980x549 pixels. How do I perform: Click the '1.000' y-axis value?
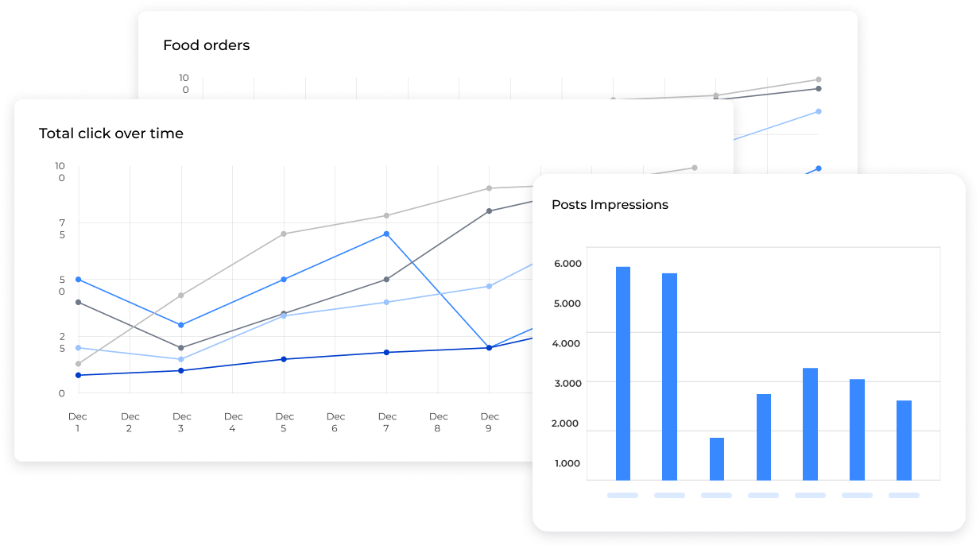pos(567,463)
